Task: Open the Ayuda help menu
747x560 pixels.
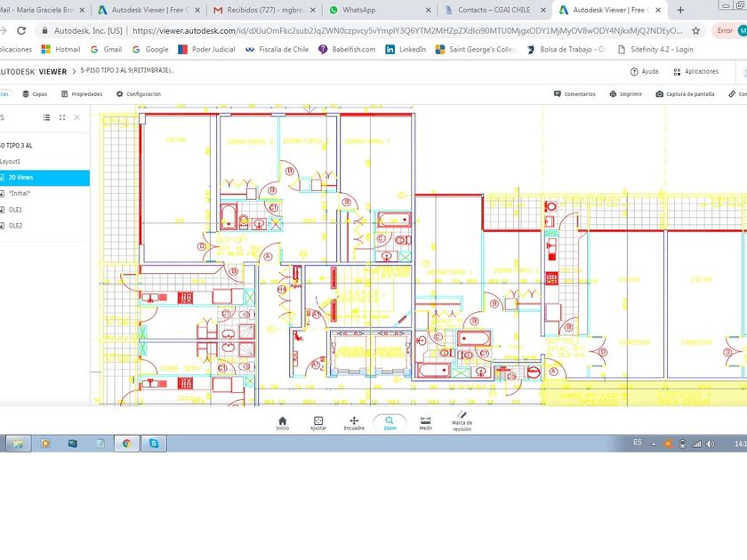Action: click(x=645, y=71)
